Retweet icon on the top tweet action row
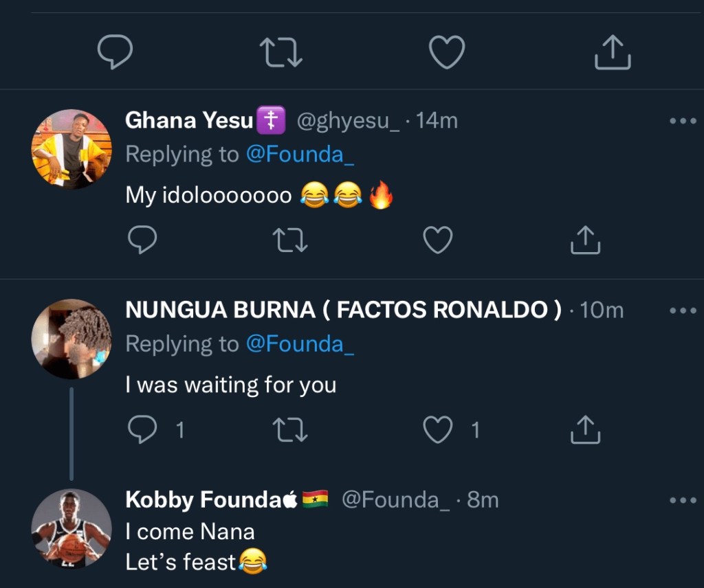 (280, 52)
